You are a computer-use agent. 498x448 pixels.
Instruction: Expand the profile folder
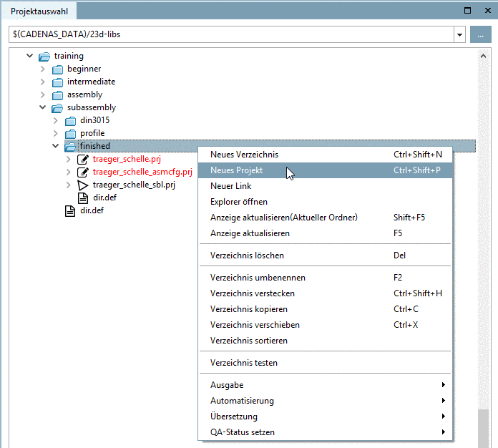56,133
